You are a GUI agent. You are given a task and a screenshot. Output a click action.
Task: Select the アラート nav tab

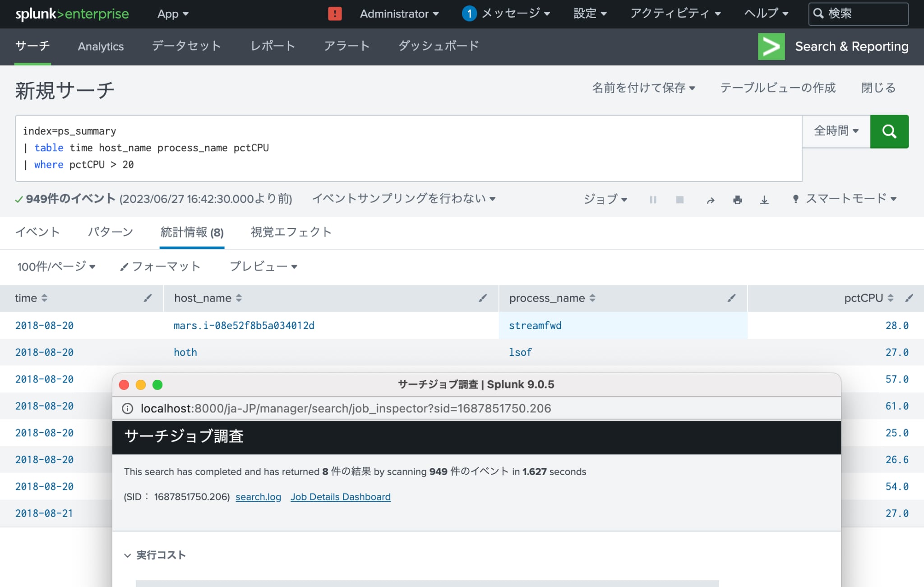point(347,46)
